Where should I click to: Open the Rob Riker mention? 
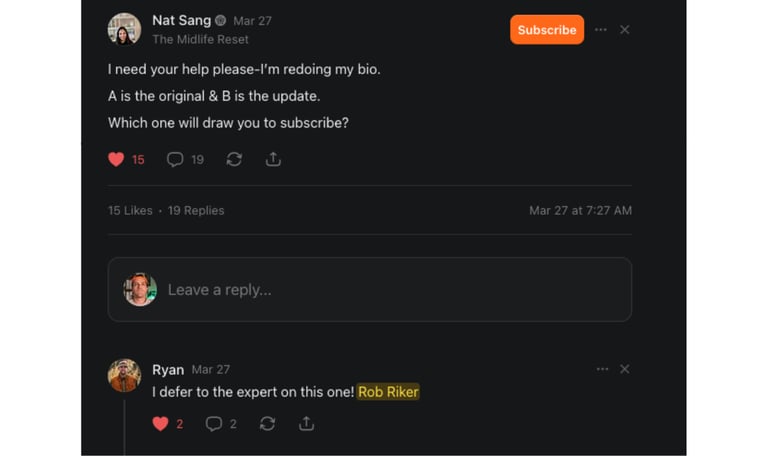[x=388, y=392]
